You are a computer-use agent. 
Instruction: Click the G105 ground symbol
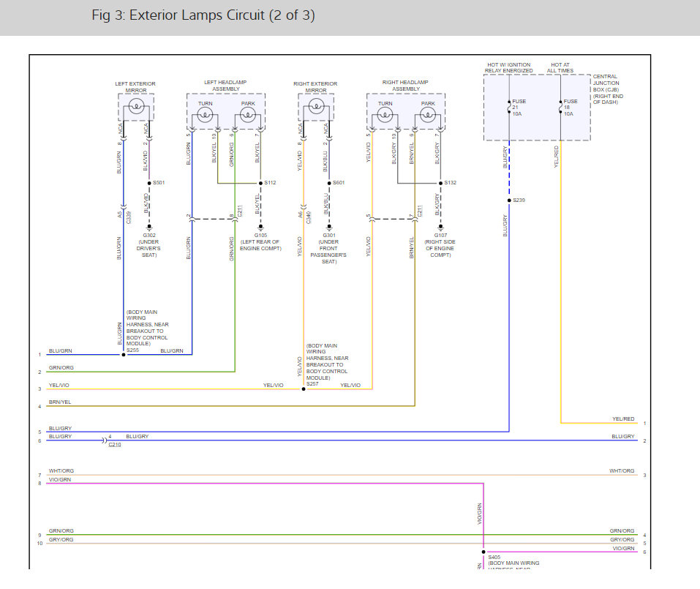(260, 228)
